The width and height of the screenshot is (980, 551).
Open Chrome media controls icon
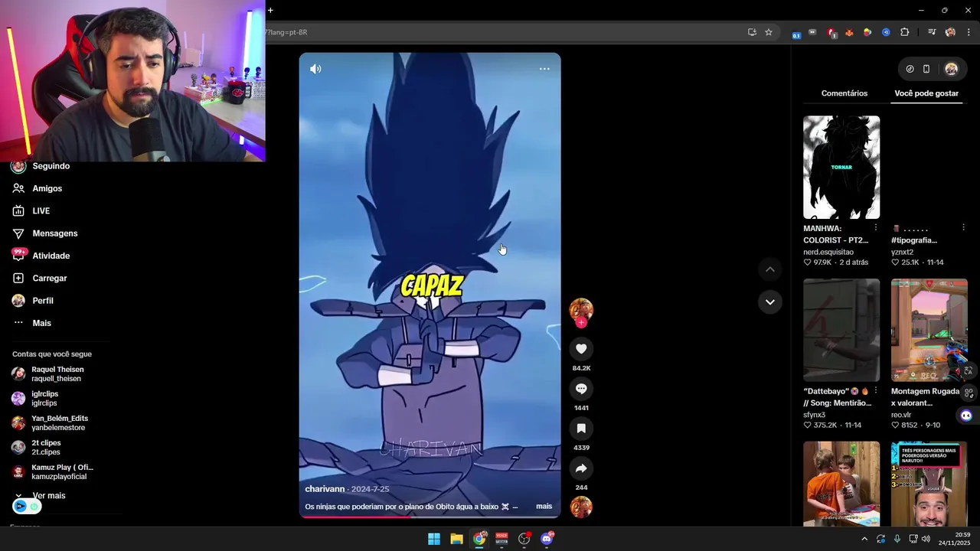(932, 32)
